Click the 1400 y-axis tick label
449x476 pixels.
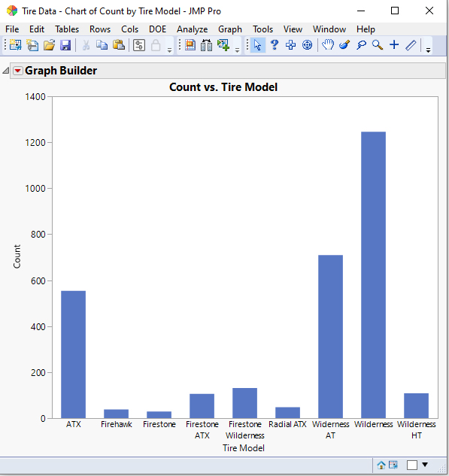(x=35, y=97)
